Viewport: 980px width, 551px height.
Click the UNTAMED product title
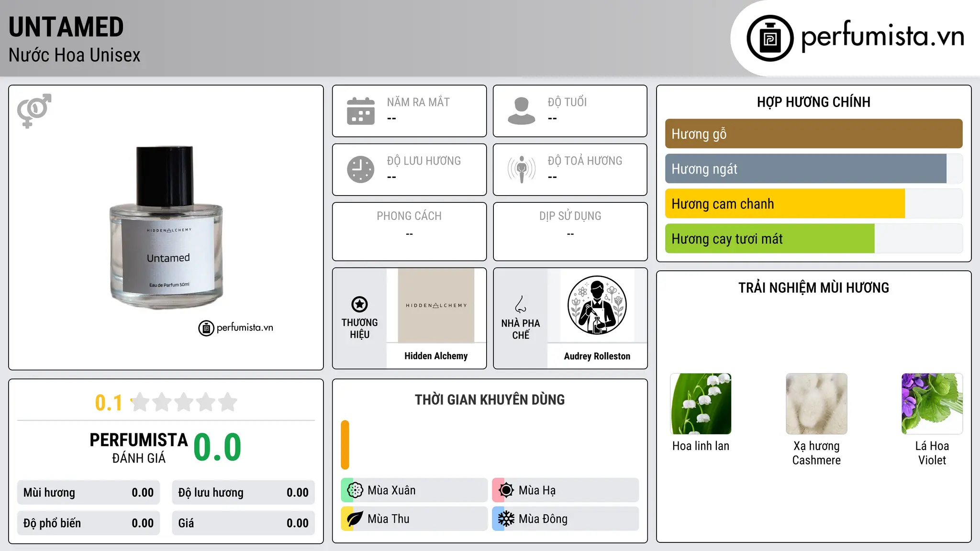(66, 27)
